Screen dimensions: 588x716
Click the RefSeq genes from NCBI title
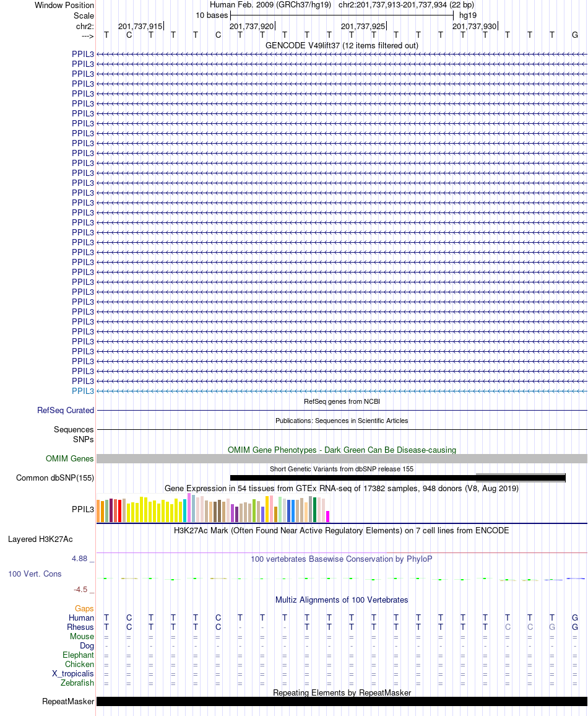pos(342,402)
